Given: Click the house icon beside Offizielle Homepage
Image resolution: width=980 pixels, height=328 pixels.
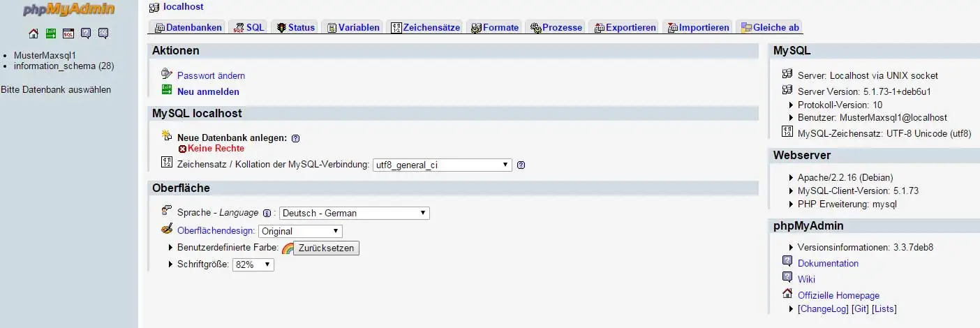Looking at the screenshot, I should tap(787, 294).
